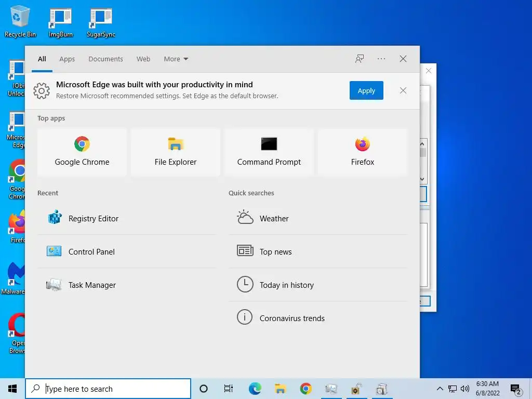Open Command Prompt tile

point(269,152)
